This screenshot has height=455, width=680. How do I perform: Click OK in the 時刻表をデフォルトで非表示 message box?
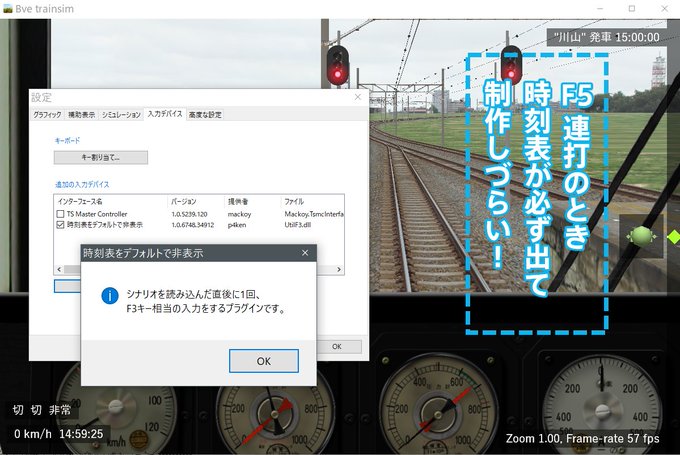(x=264, y=361)
